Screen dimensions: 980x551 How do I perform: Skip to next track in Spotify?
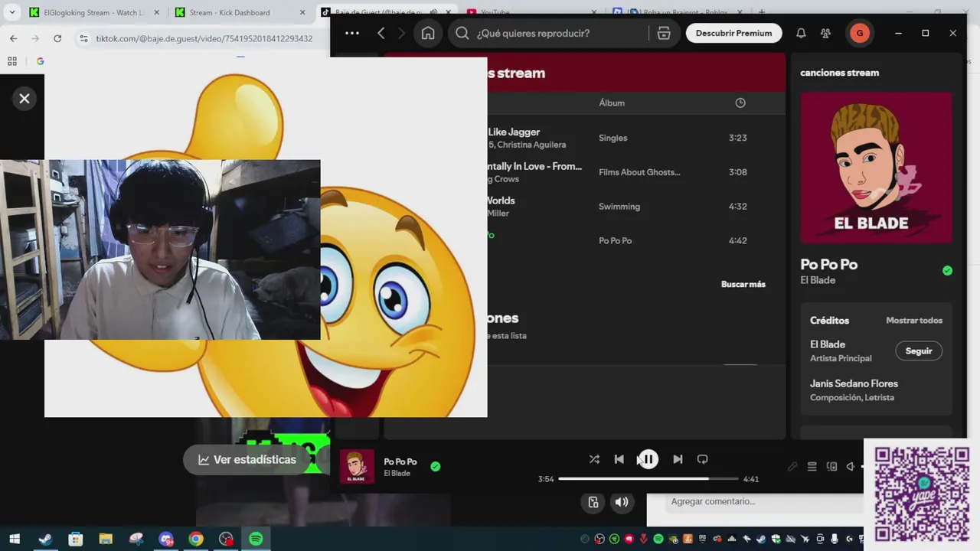point(678,459)
